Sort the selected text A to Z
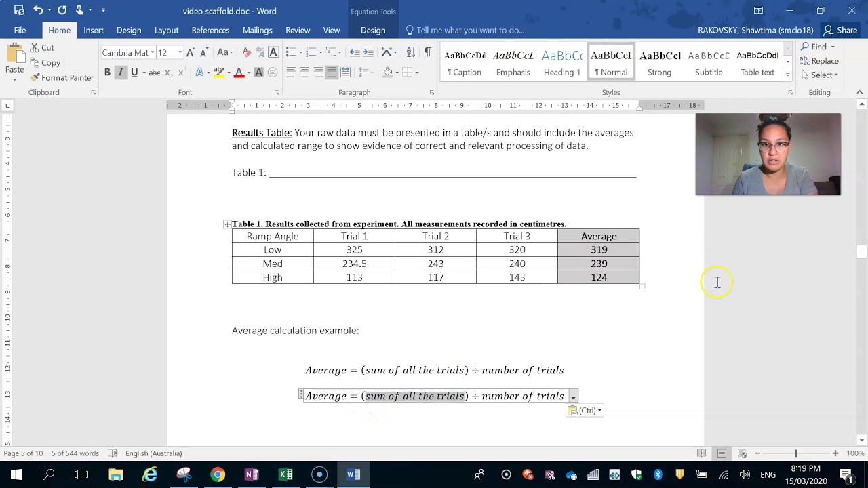The height and width of the screenshot is (488, 868). click(x=410, y=52)
